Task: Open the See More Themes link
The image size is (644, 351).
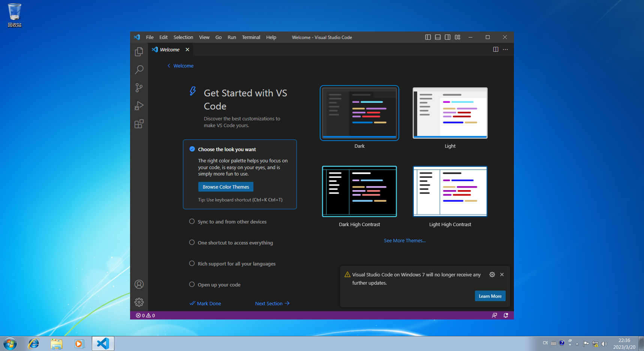Action: click(404, 240)
